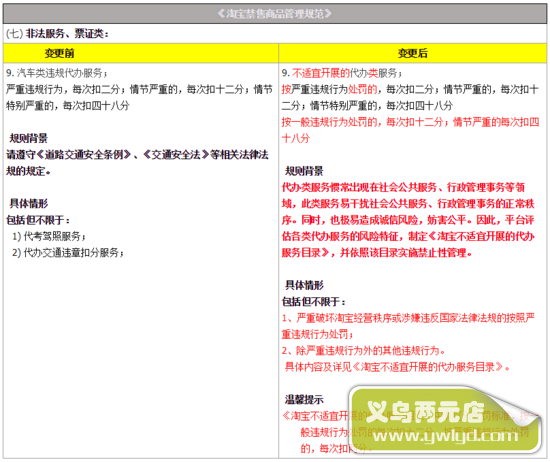Click the title 《淘宝禁售商品管理规范》

[x=274, y=14]
